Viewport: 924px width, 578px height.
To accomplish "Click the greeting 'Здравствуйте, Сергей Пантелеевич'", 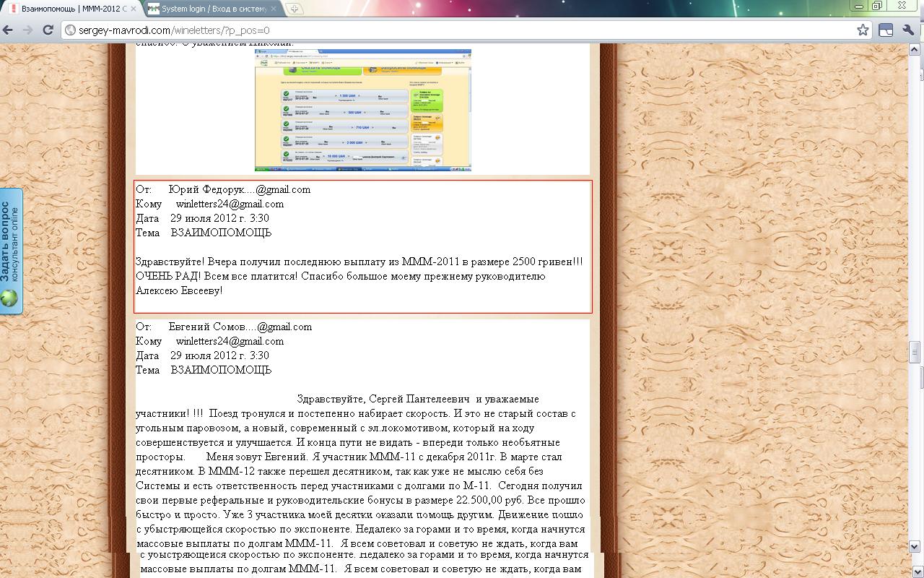I will click(x=383, y=399).
